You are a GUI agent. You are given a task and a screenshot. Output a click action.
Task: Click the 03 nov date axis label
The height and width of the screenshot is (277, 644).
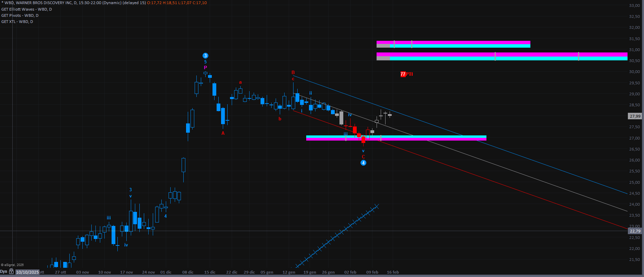[x=83, y=272]
